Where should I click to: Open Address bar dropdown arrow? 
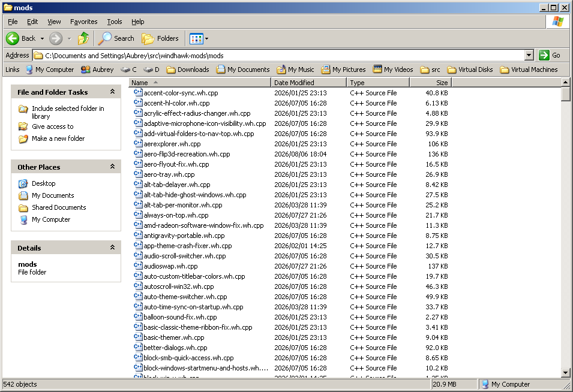tap(529, 56)
